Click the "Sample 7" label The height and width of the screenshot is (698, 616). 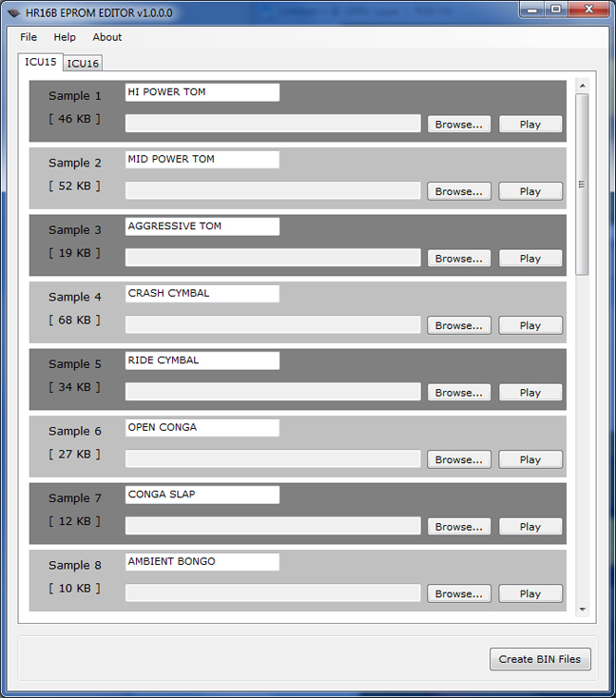click(75, 498)
